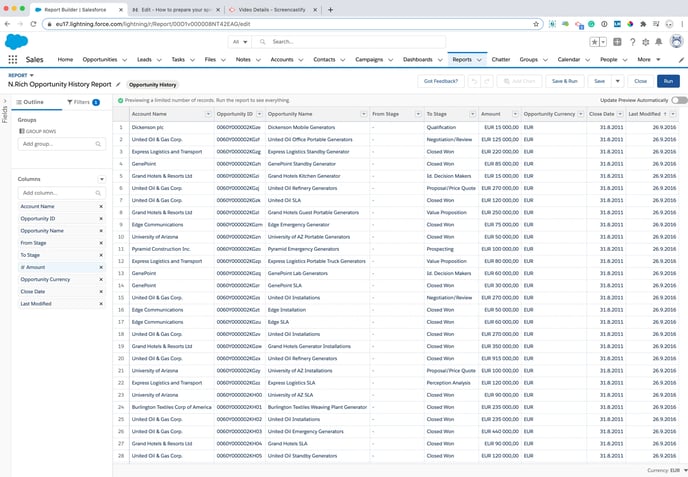Open the Columns section dropdown arrow
Viewport: 688px width, 477px height.
101,179
